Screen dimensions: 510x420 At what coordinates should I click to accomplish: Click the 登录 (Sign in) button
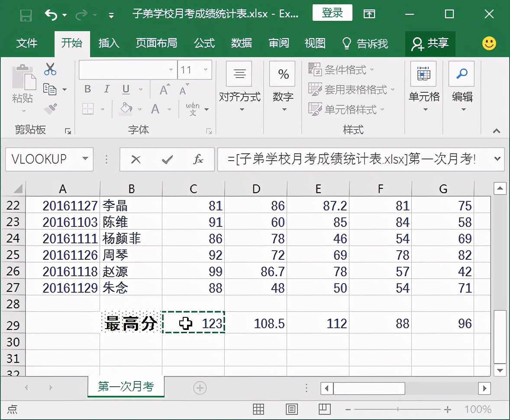(332, 13)
